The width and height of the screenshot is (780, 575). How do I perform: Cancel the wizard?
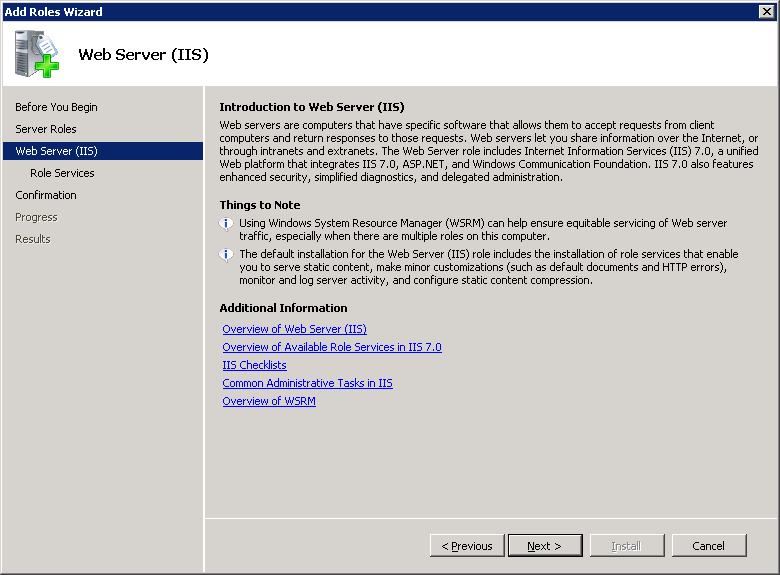click(x=708, y=546)
